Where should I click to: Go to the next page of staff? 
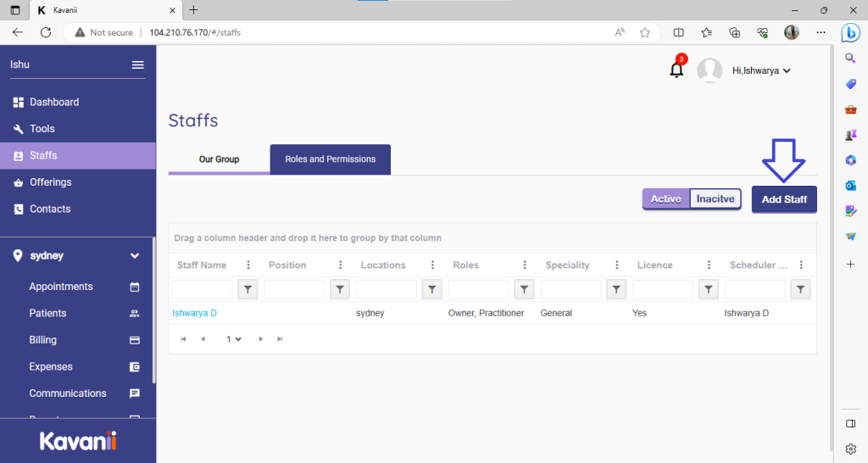[261, 339]
